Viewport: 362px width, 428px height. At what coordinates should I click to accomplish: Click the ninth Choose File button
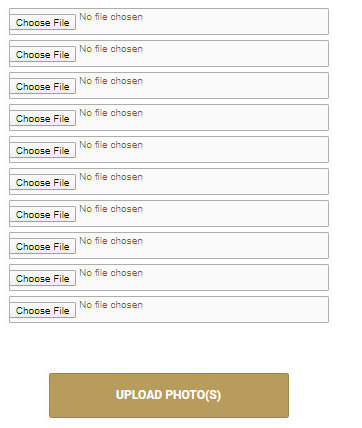click(x=43, y=278)
